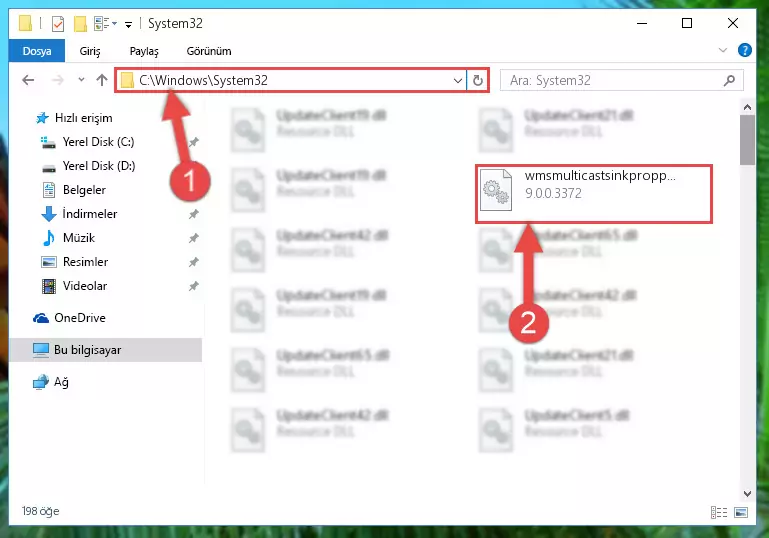Screen dimensions: 769x538
Task: Switch to large icons view layout icon
Action: point(741,512)
